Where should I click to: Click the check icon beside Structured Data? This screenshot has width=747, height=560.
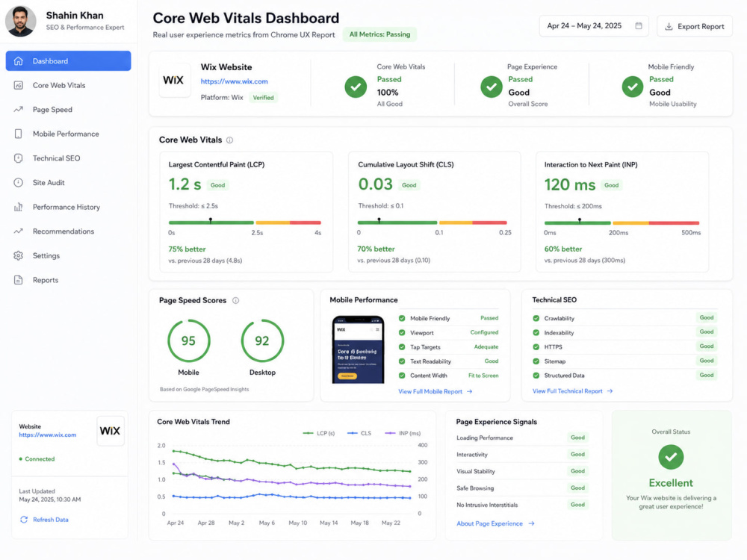tap(536, 376)
